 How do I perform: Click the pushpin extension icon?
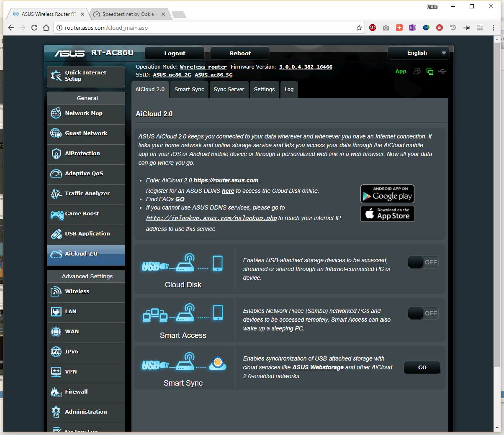click(466, 28)
